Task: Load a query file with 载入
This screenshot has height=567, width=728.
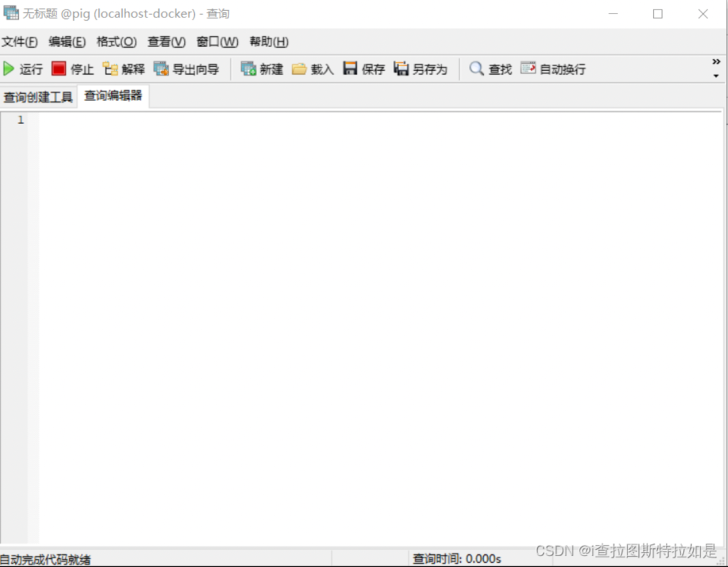Action: point(299,69)
